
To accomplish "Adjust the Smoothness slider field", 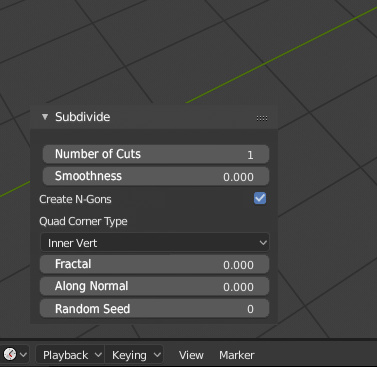I will coord(156,176).
